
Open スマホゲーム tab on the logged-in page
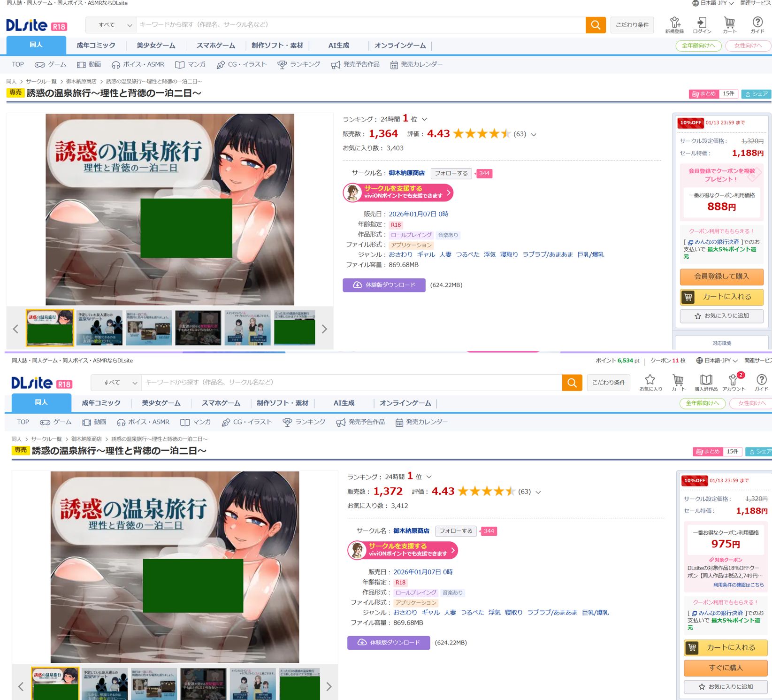221,403
